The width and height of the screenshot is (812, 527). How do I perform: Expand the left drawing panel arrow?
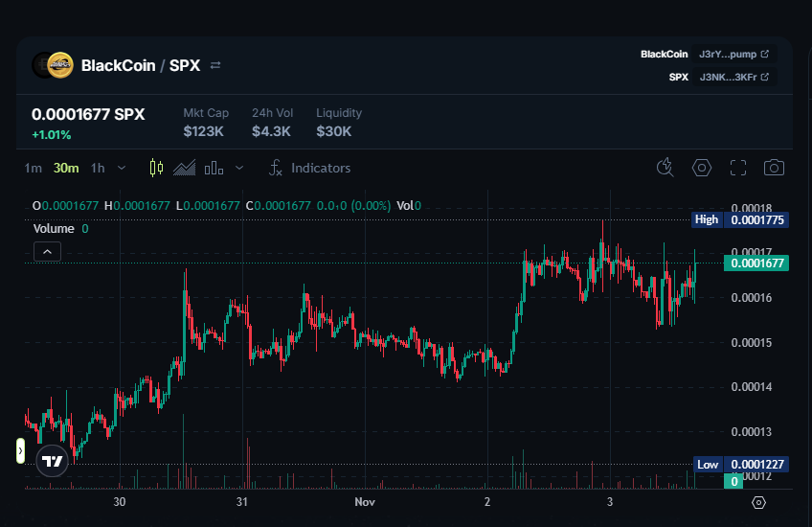20,451
